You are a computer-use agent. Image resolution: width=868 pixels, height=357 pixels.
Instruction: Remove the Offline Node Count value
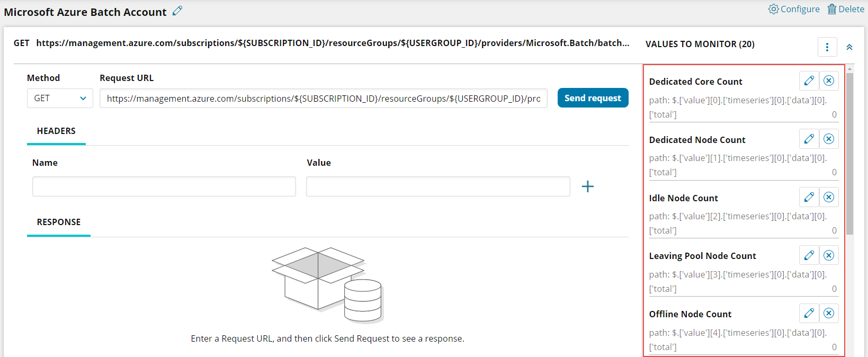[x=829, y=313]
